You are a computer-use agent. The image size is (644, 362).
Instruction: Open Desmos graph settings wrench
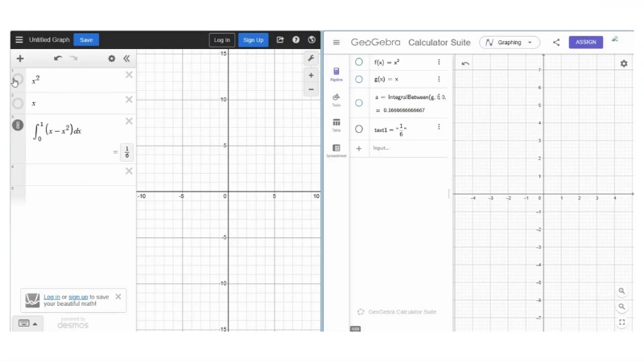tap(311, 58)
